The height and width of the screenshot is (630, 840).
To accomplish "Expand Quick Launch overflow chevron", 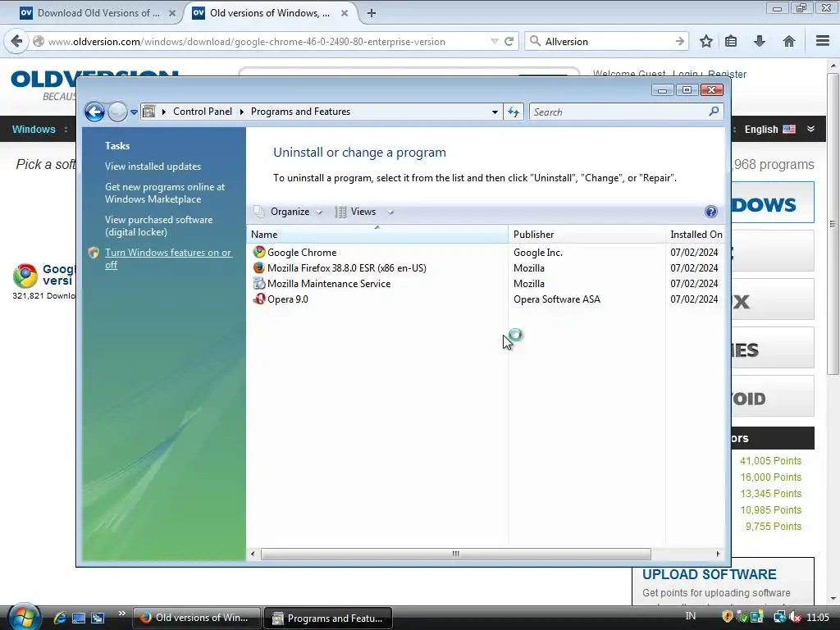I will point(122,614).
